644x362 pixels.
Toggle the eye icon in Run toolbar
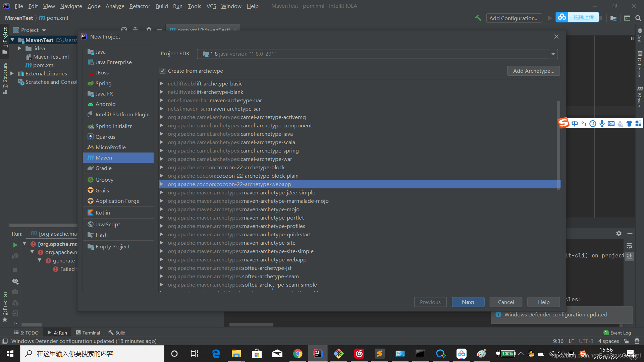15,281
